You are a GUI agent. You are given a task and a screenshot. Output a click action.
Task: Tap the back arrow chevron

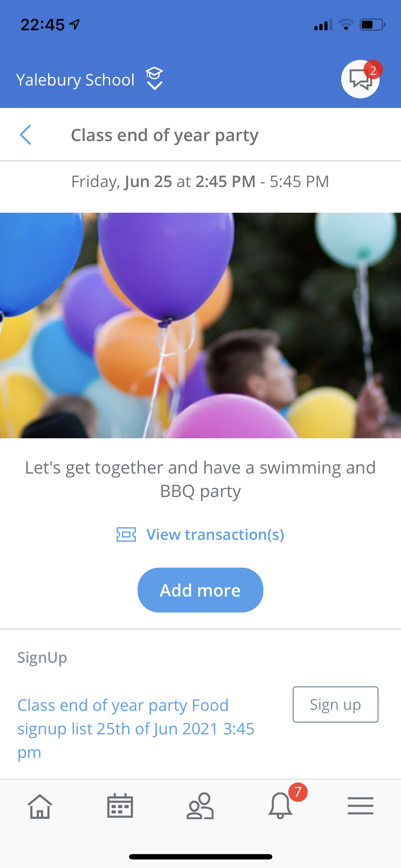(x=25, y=135)
